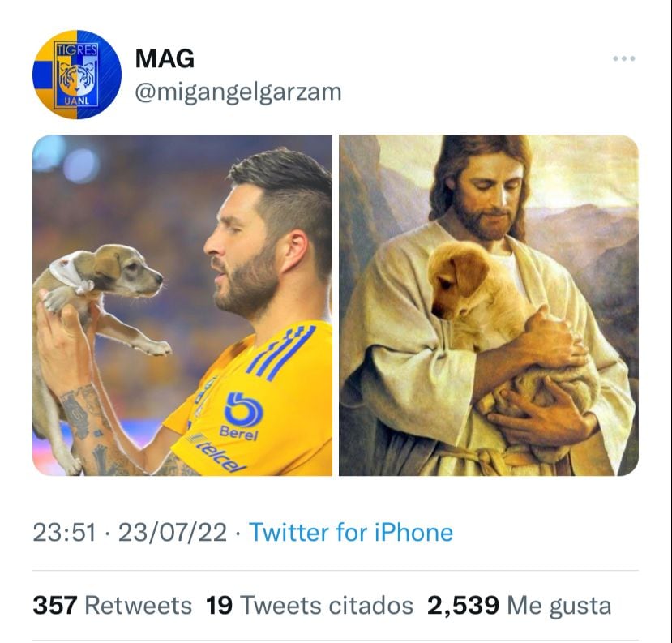This screenshot has width=672, height=643.
Task: Click the display name MAG
Action: tap(165, 59)
